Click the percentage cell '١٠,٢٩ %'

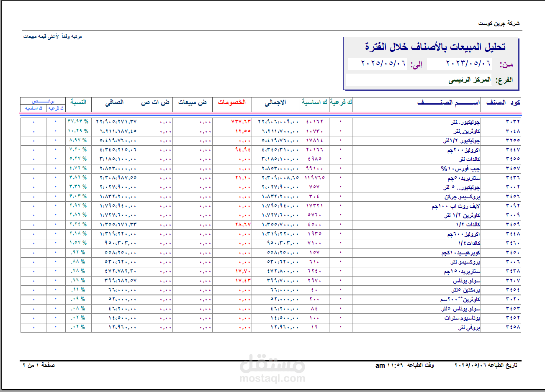[78, 131]
